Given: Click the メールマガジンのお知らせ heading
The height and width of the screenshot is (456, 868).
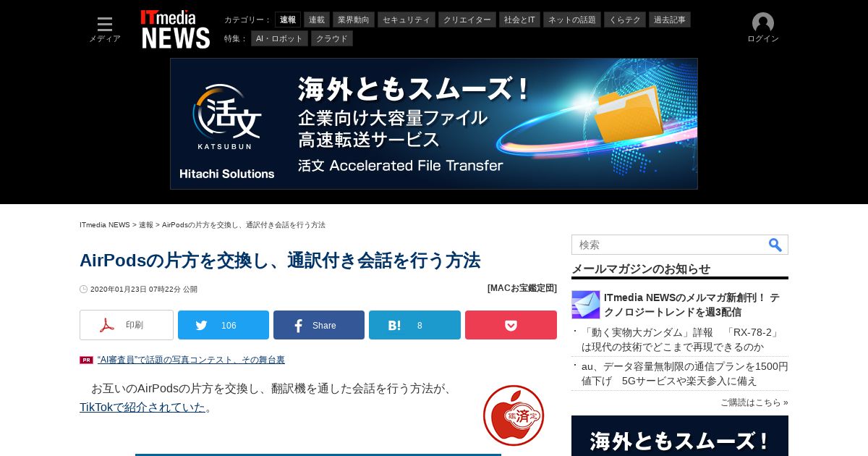Looking at the screenshot, I should click(641, 269).
